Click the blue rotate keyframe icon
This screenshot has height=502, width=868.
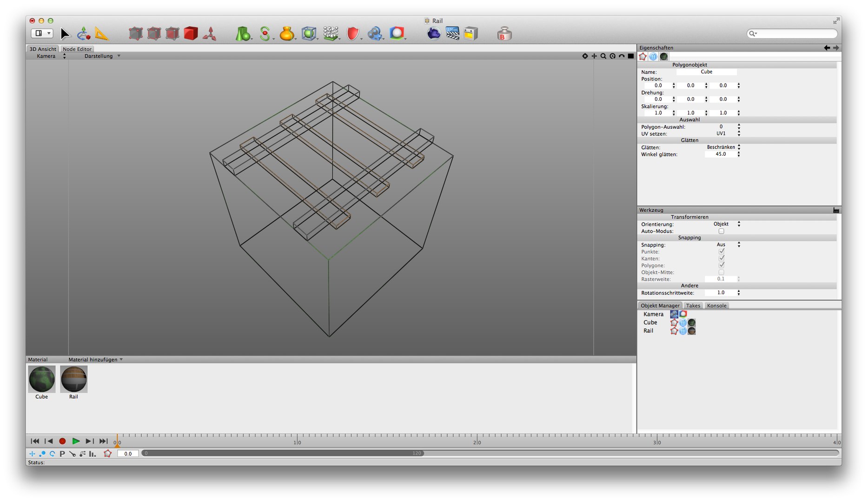pos(52,454)
